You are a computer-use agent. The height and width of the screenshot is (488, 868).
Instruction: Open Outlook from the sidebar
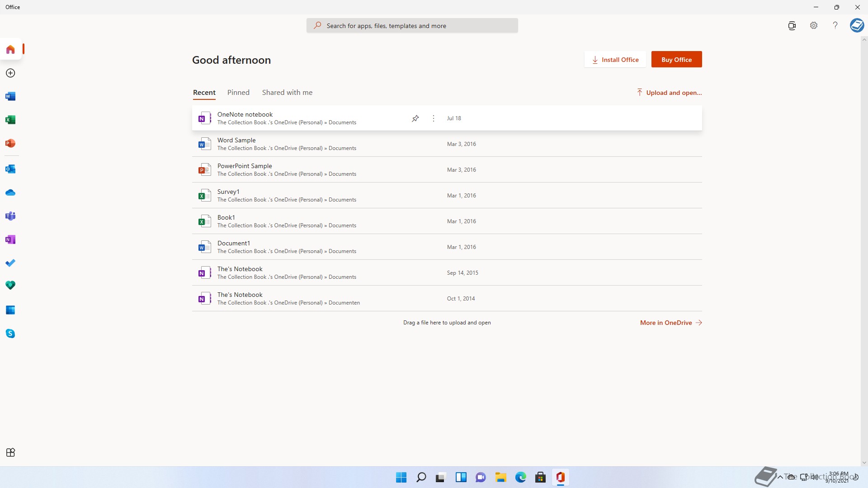(10, 169)
